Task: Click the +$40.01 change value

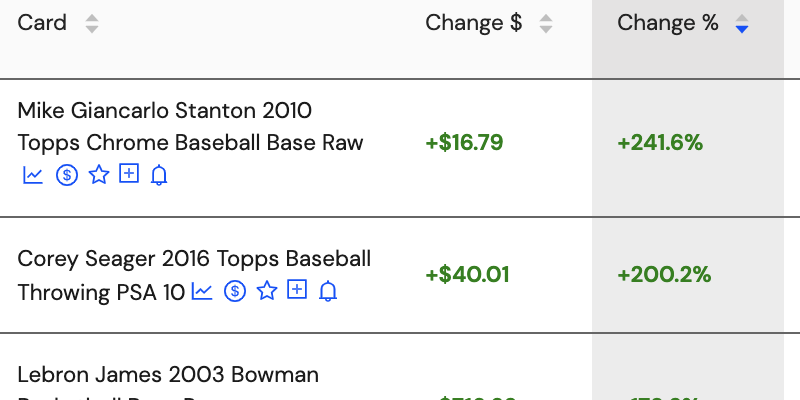Action: pyautogui.click(x=467, y=274)
